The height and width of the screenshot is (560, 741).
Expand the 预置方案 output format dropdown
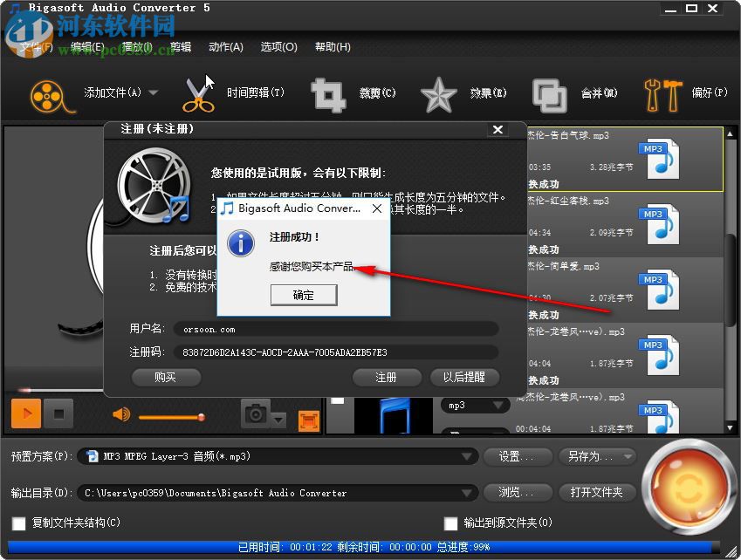coord(468,456)
